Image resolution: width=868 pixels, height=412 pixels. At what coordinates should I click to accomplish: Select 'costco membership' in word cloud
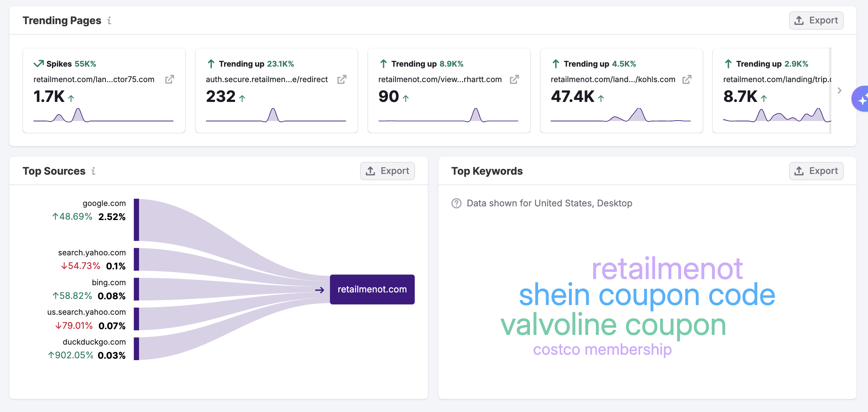(602, 350)
